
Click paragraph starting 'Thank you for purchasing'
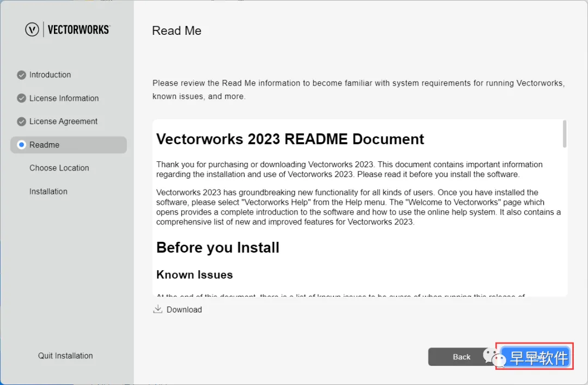350,169
